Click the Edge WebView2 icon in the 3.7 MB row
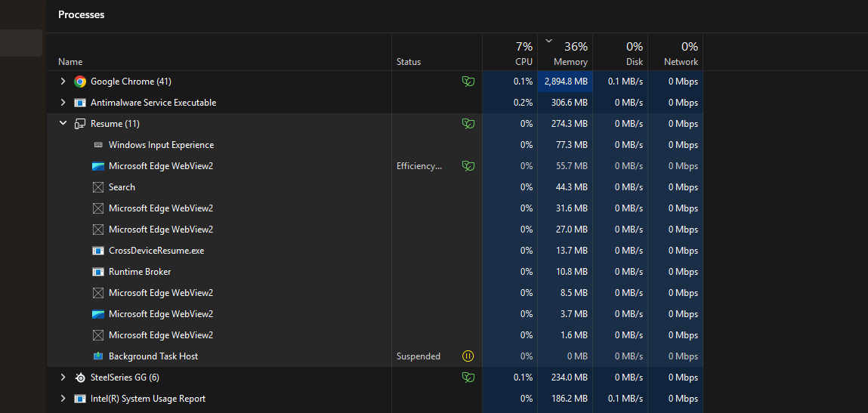Viewport: 868px width, 413px height. [x=98, y=314]
